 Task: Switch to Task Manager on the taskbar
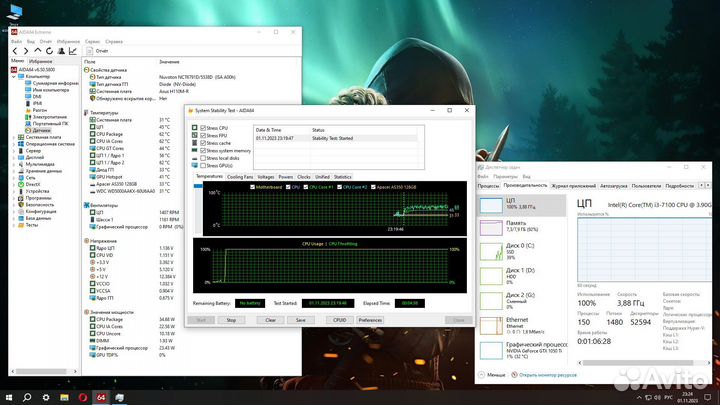click(x=119, y=397)
